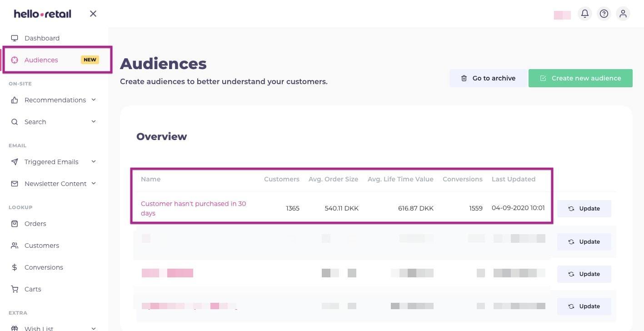This screenshot has width=644, height=331.
Task: Update the 'Customer hasn't purchased' audience row
Action: [584, 209]
